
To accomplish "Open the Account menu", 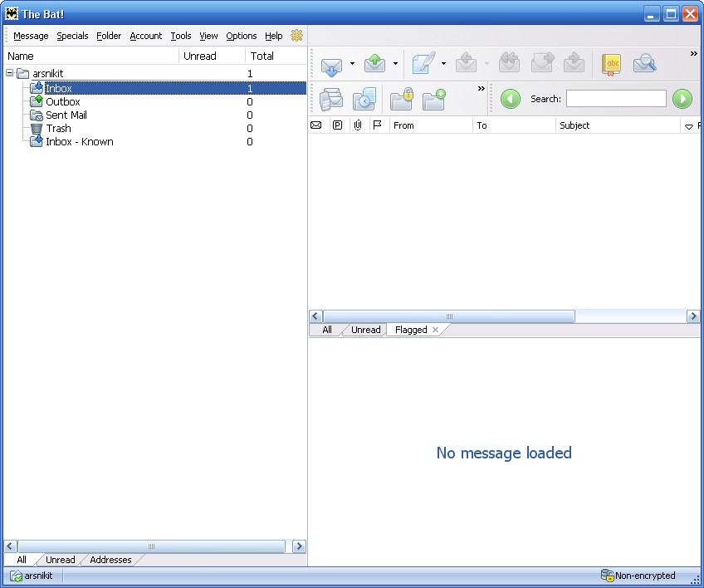I will pyautogui.click(x=146, y=36).
